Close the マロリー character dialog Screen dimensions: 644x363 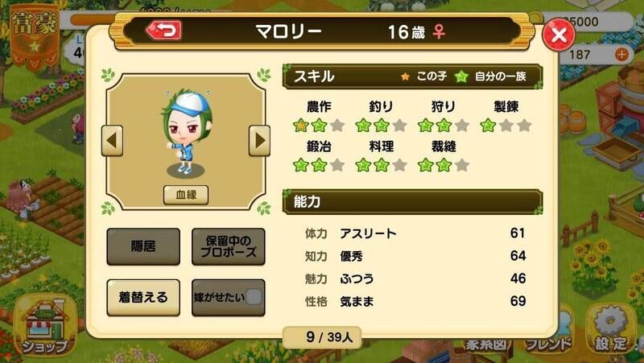559,35
